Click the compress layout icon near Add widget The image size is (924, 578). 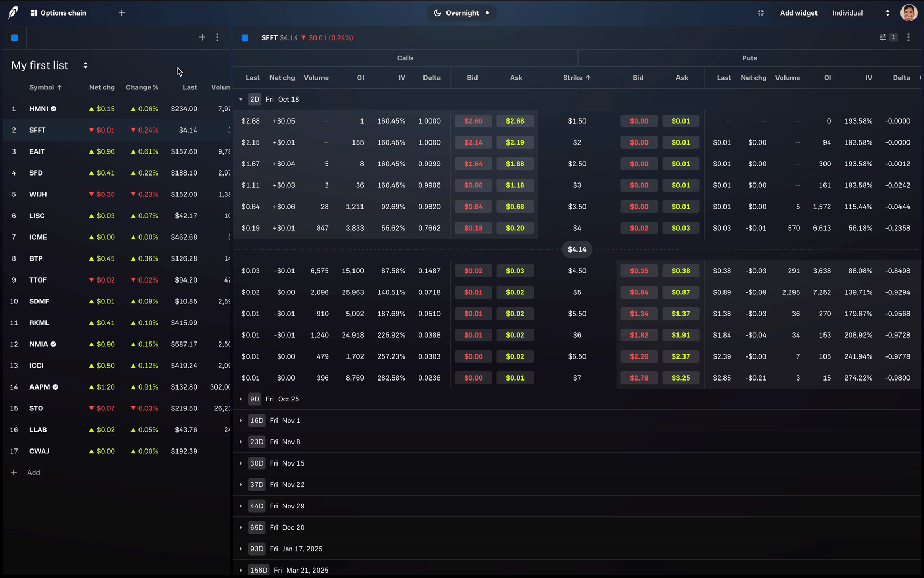tap(761, 13)
